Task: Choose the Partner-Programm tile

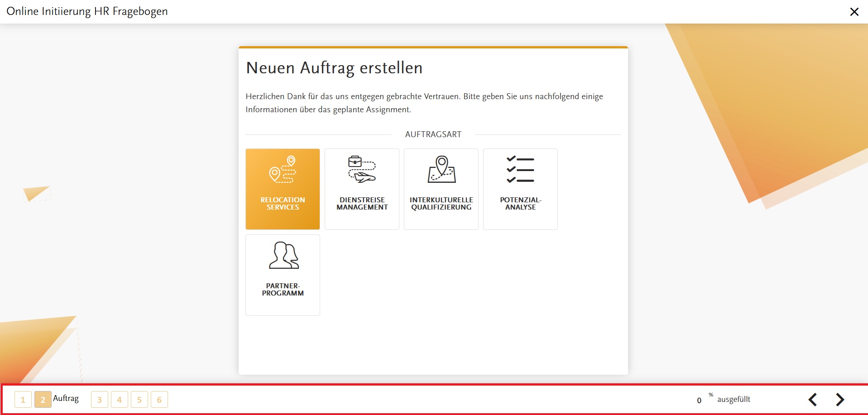Action: click(283, 275)
